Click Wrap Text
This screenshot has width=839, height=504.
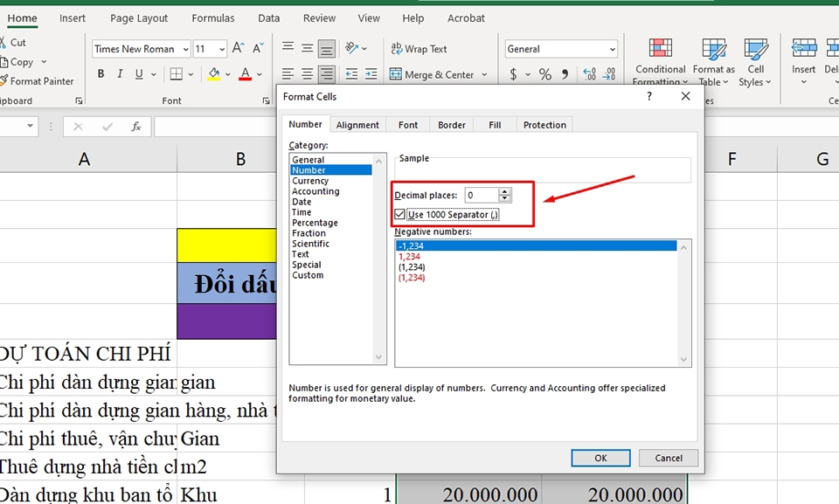click(419, 49)
